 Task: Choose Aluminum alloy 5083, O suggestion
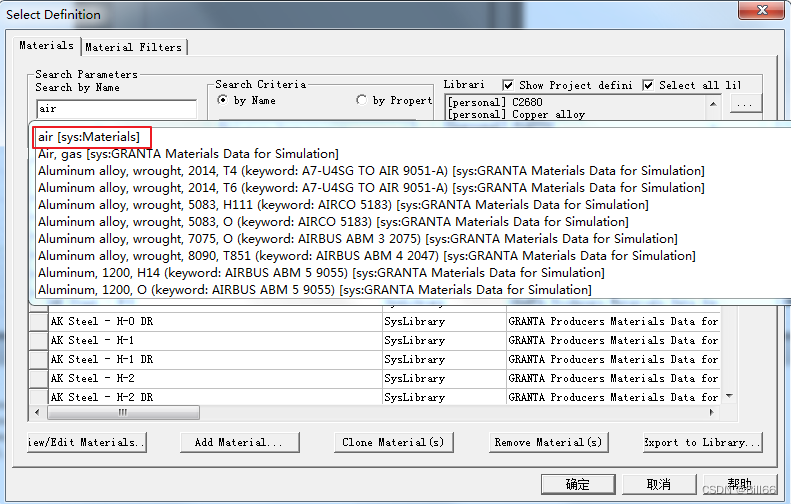click(x=333, y=222)
